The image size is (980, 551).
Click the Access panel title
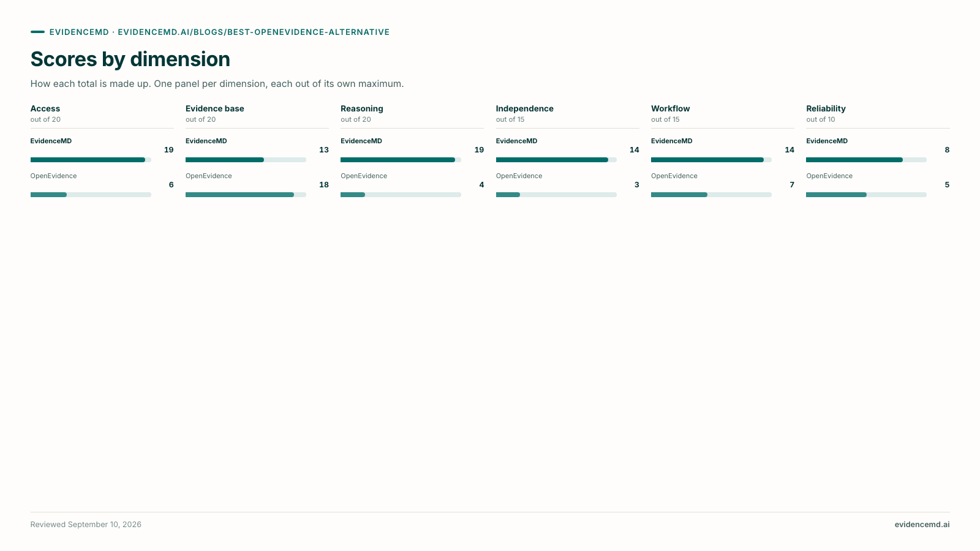45,108
